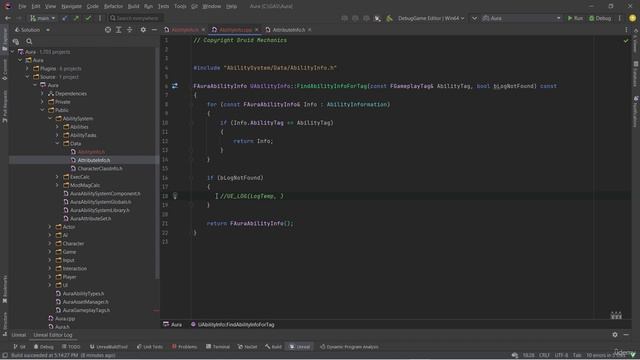Click the yellow user avatar icon
This screenshot has height=360, width=640.
[x=632, y=18]
